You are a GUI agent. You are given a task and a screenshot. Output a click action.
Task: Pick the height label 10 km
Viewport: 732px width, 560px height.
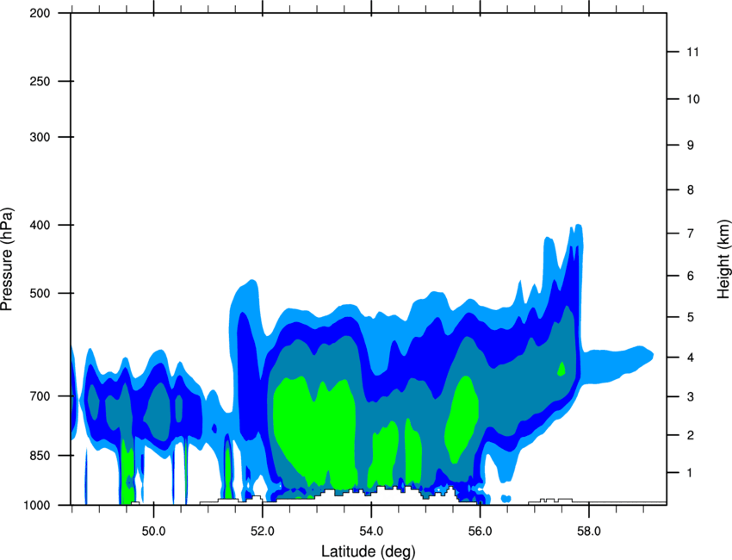[x=693, y=99]
